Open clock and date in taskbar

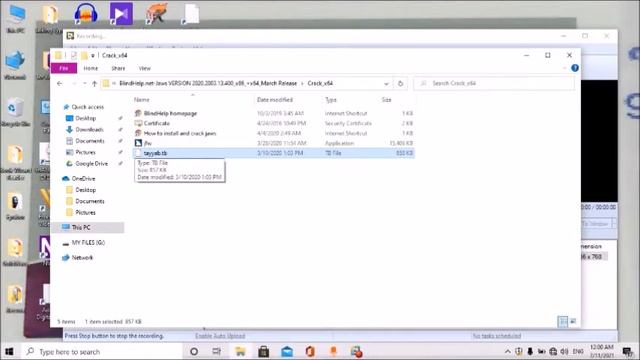[x=602, y=351]
